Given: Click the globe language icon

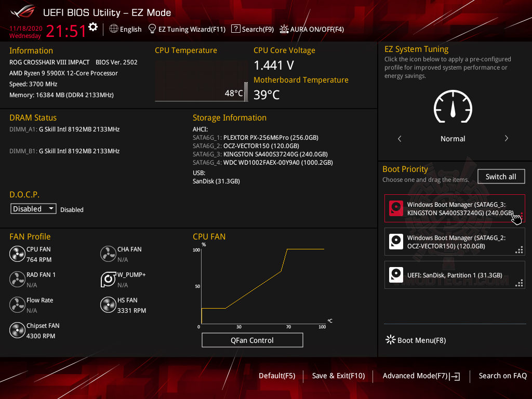Looking at the screenshot, I should pyautogui.click(x=114, y=29).
